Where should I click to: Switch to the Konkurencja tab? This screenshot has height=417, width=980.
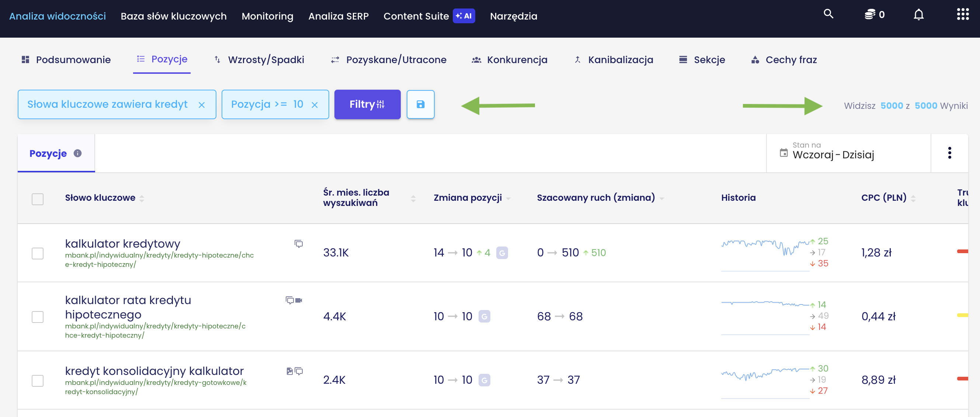tap(510, 59)
